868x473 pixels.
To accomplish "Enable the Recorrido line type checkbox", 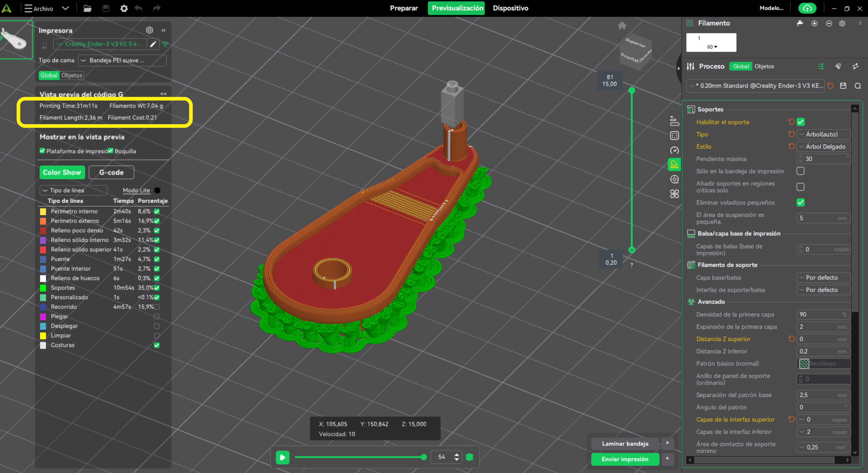I will pyautogui.click(x=157, y=307).
